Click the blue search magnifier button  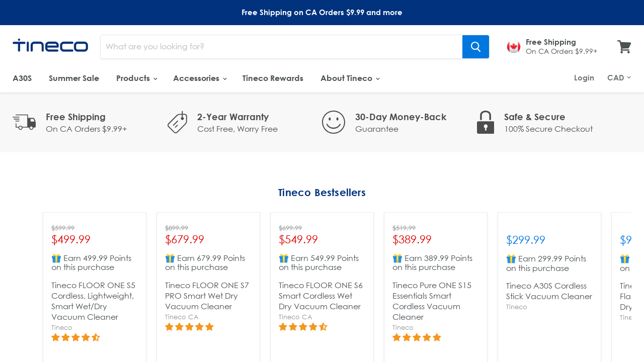click(x=475, y=47)
